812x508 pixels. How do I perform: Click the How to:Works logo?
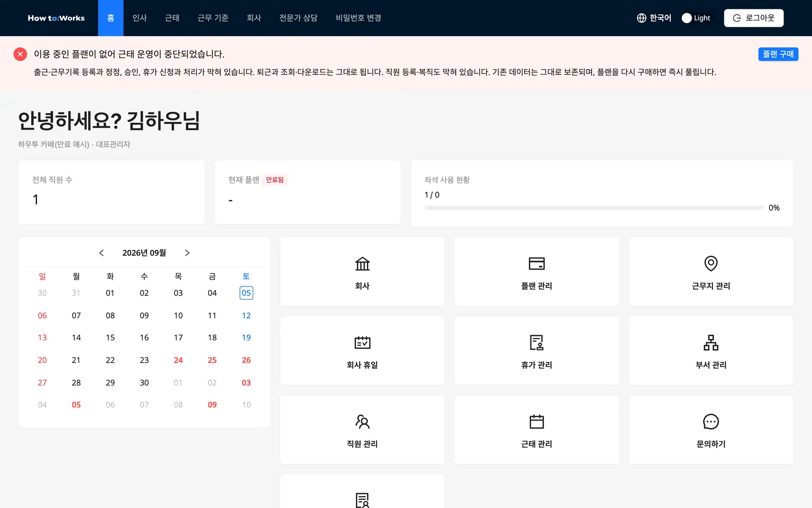pos(56,18)
